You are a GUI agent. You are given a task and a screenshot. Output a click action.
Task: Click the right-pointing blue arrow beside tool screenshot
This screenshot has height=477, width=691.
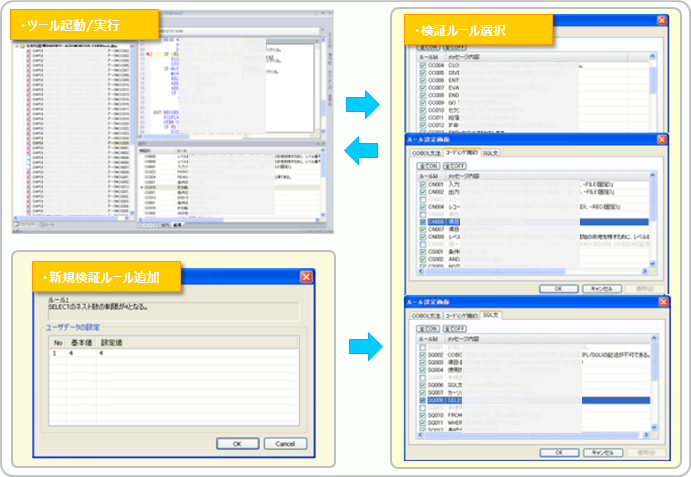click(361, 103)
